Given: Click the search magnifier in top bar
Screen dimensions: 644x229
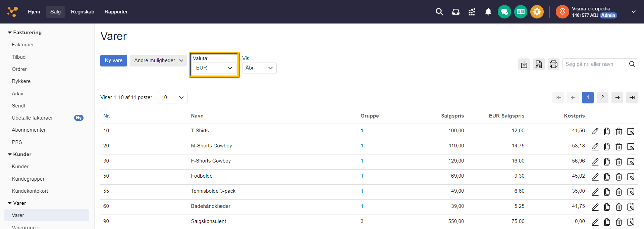Looking at the screenshot, I should coord(439,12).
